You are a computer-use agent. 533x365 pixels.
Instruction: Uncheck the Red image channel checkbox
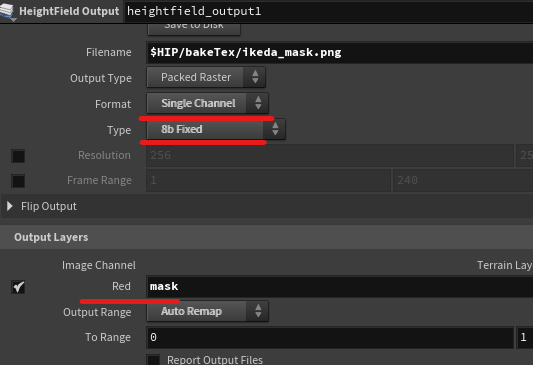tap(18, 287)
